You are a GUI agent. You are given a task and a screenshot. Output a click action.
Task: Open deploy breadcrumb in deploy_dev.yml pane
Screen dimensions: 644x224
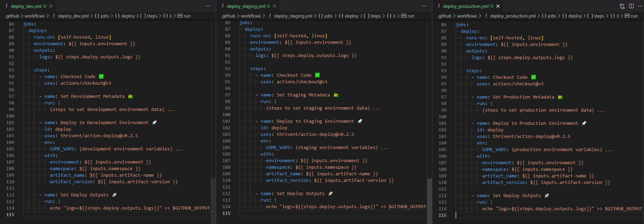coord(125,16)
